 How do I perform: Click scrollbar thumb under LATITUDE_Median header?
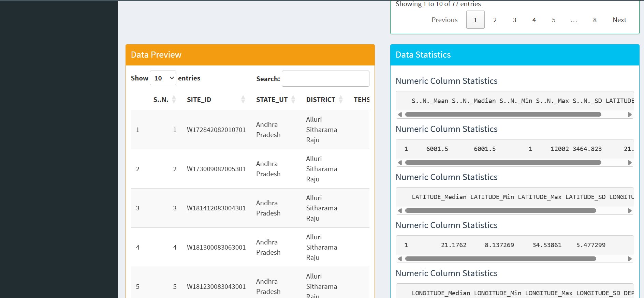pyautogui.click(x=501, y=211)
